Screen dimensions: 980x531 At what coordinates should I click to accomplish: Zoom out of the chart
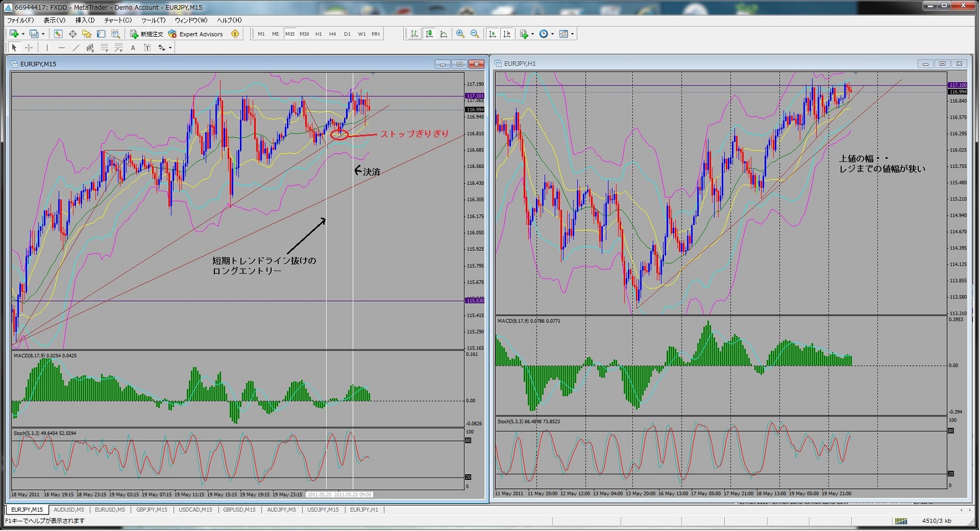coord(475,34)
